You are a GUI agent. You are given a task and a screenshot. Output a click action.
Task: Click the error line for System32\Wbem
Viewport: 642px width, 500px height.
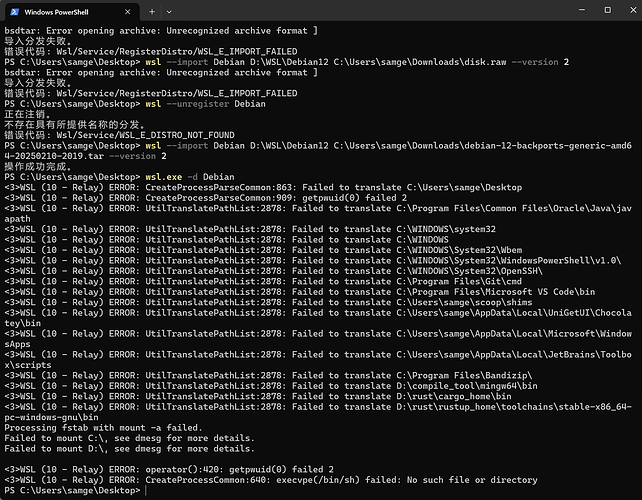click(x=263, y=250)
